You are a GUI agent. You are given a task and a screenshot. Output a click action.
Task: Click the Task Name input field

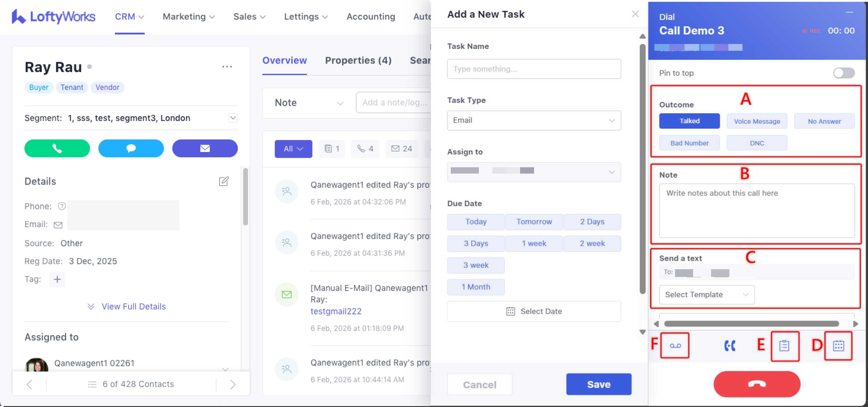pos(534,69)
